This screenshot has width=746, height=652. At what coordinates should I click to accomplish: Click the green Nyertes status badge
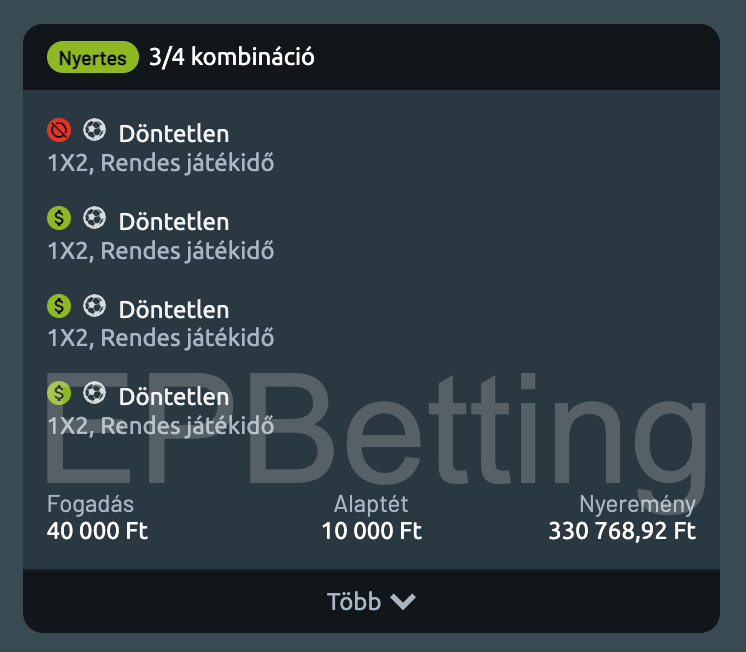pos(93,57)
